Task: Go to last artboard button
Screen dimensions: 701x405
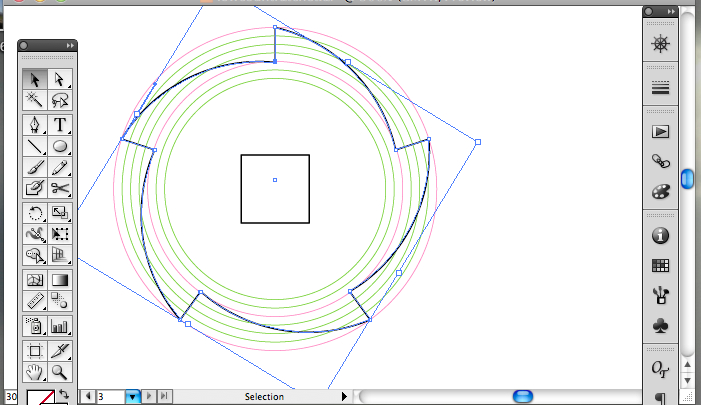Action: [164, 396]
